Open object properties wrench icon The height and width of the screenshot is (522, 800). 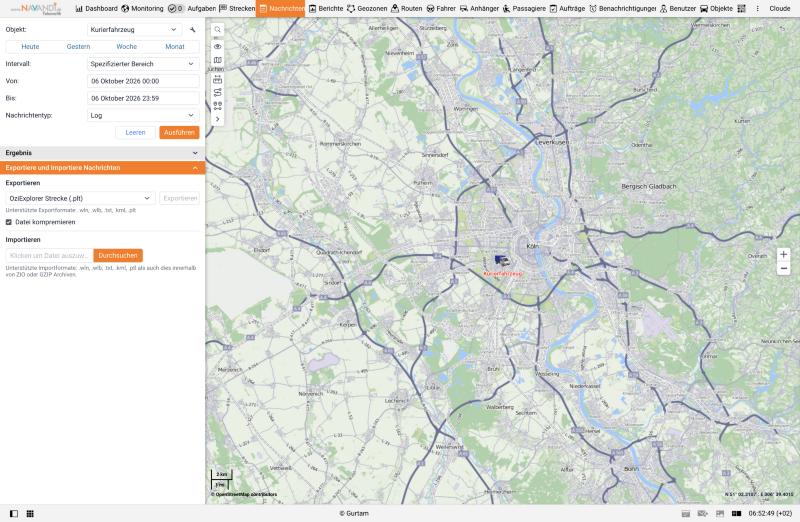pos(192,30)
